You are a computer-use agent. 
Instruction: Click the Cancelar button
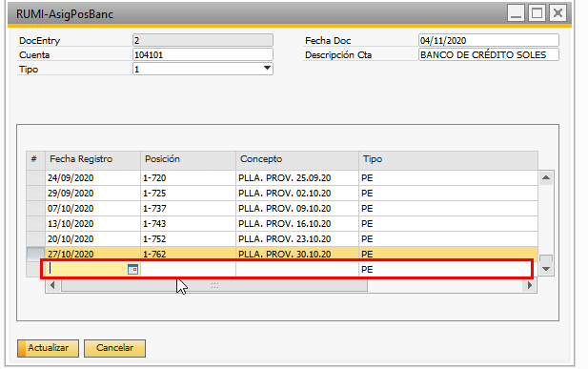[114, 348]
